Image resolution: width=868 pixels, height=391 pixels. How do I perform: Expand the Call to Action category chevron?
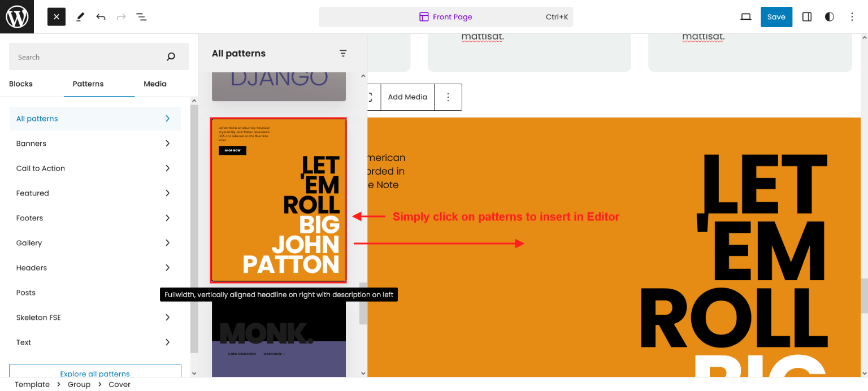[167, 168]
